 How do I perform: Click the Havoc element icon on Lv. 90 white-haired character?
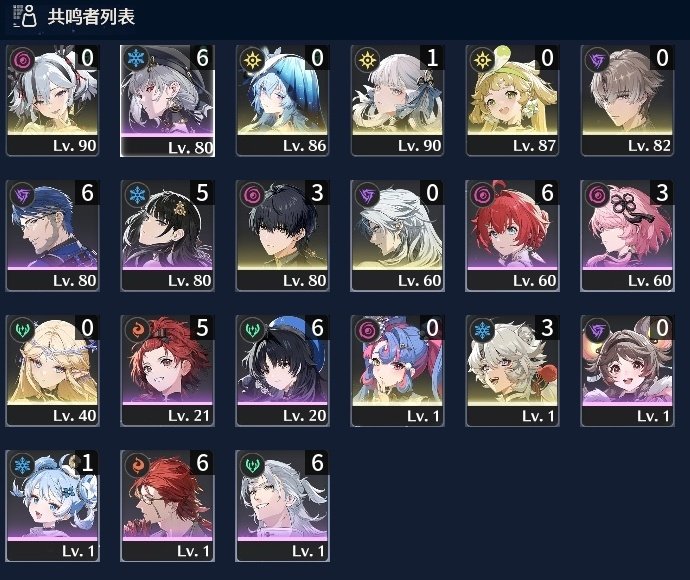pyautogui.click(x=21, y=59)
